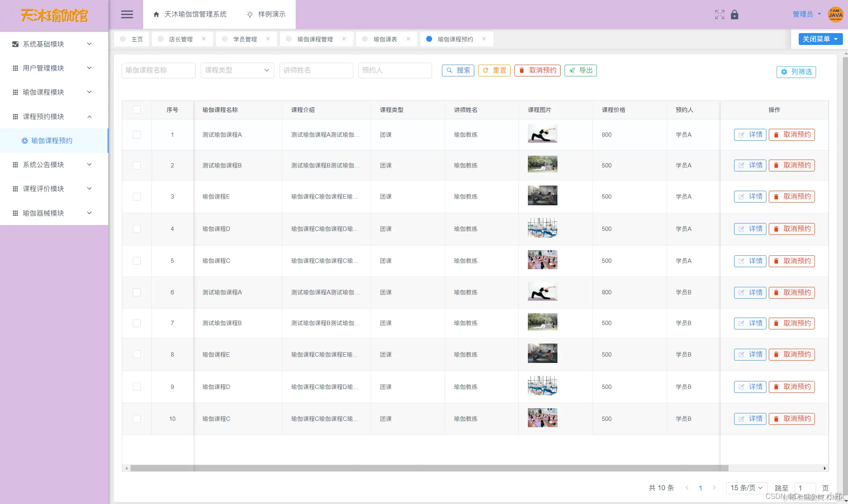Close the 瑜伽课表 tab

408,39
